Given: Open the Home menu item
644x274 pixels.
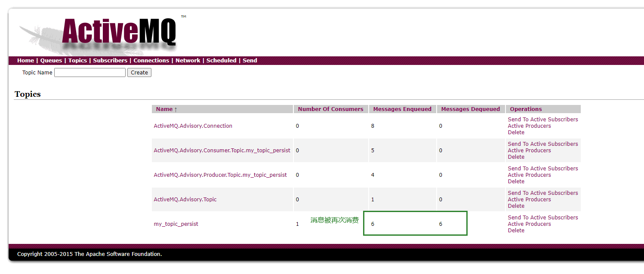Looking at the screenshot, I should 25,61.
